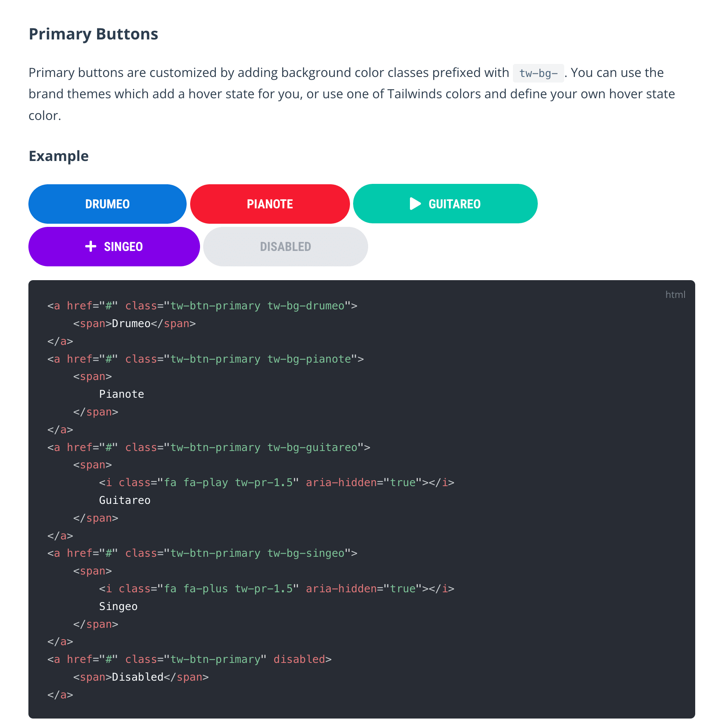Click the Example subheading

pyautogui.click(x=59, y=156)
